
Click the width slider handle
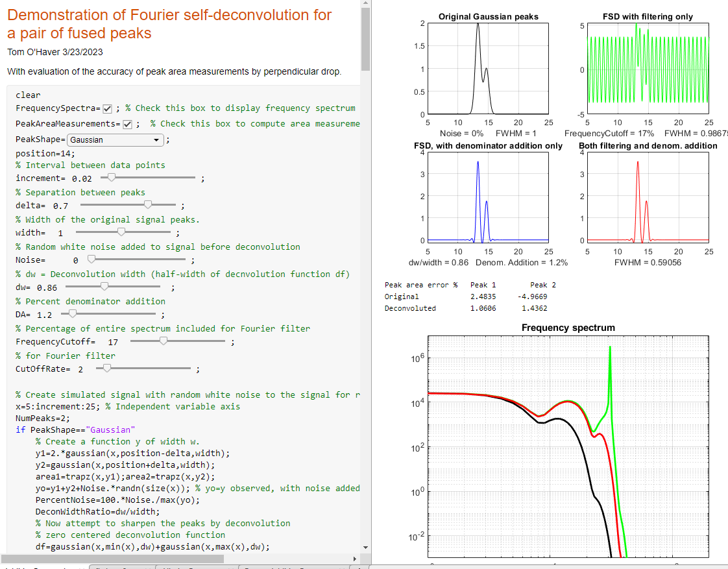tap(121, 232)
